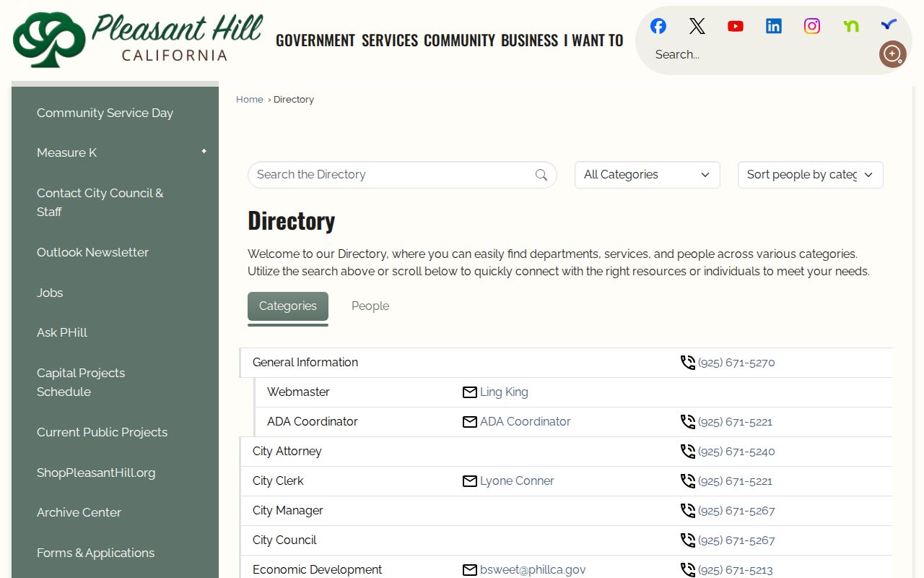Open ShopPleasantHill.org sidebar link

(x=96, y=473)
